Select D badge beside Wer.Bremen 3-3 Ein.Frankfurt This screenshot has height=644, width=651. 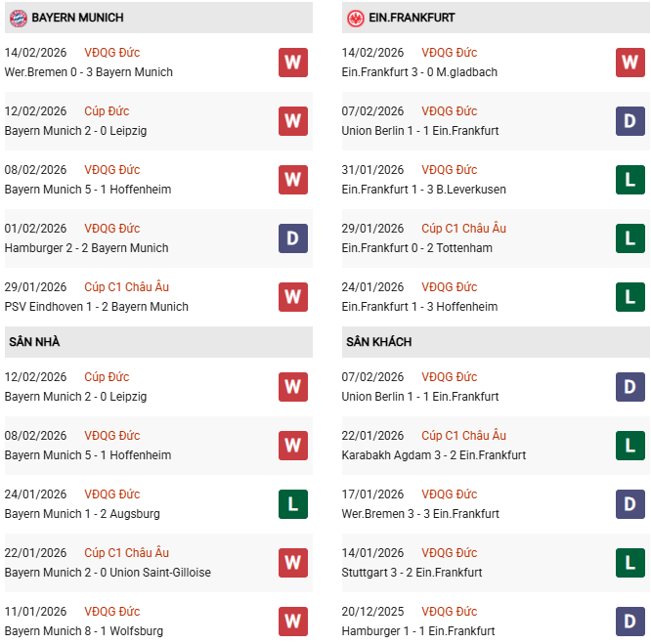pos(630,504)
